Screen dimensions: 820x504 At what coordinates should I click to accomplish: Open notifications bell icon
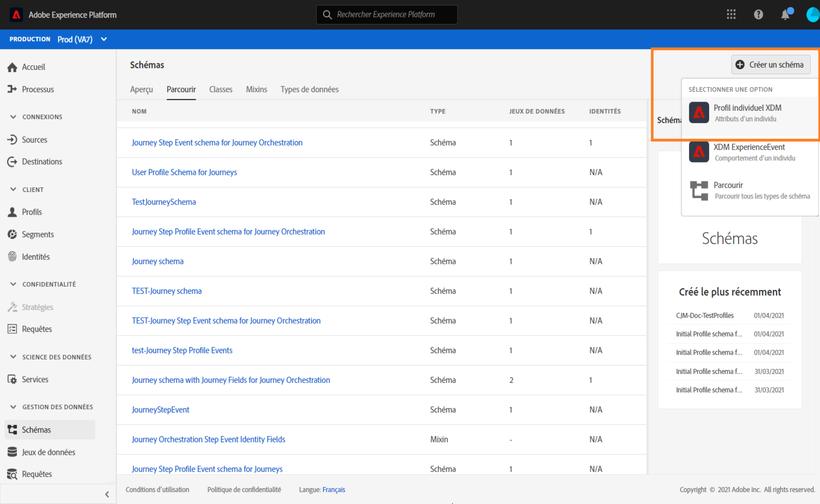(785, 15)
